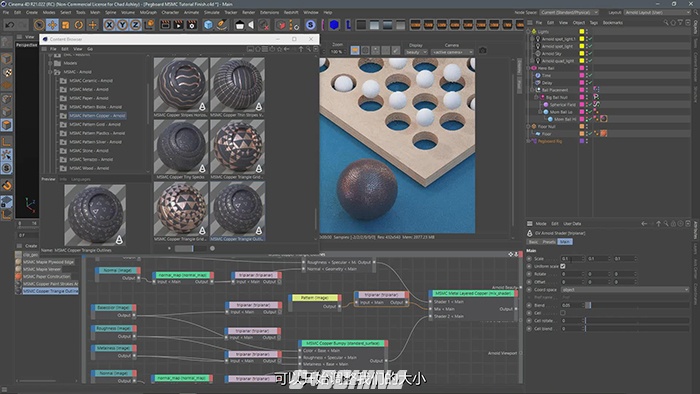Image resolution: width=700 pixels, height=394 pixels.
Task: Click the Arnold Shader icon in Attributes
Action: (529, 233)
